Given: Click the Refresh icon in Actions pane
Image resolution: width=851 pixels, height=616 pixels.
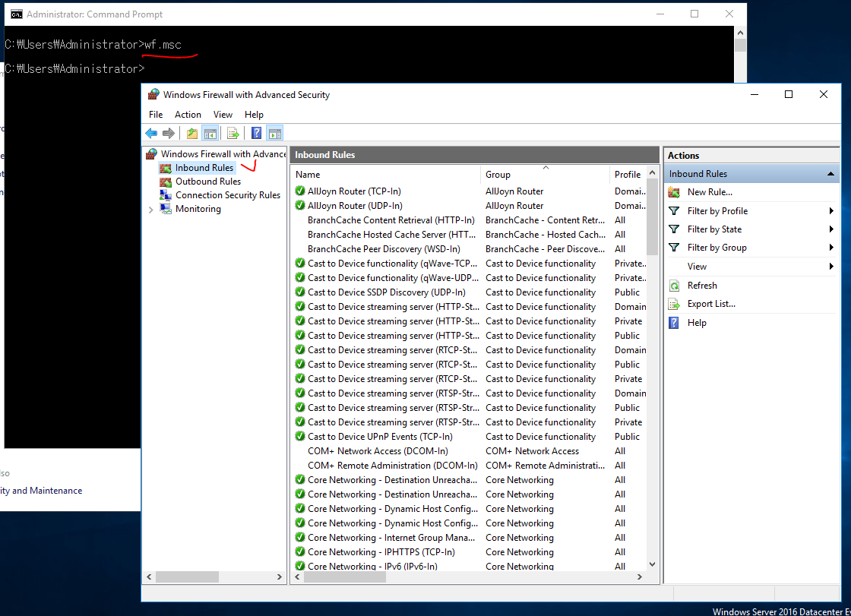Looking at the screenshot, I should 674,286.
